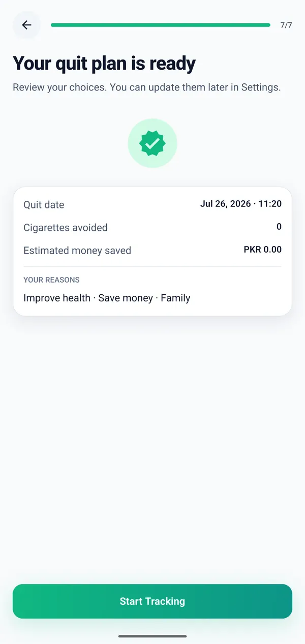Select the Cigarettes avoided row label

click(66, 228)
